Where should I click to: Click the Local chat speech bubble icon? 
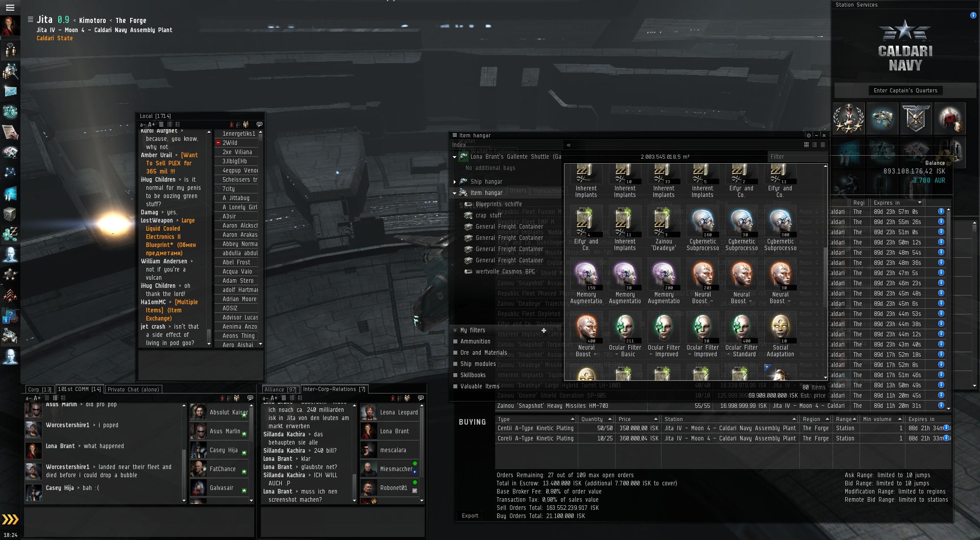click(x=259, y=125)
